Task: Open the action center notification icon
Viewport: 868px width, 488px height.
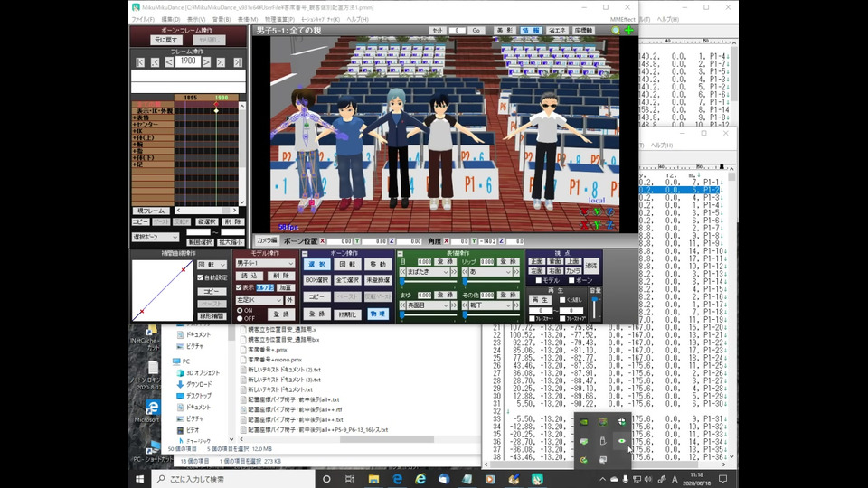Action: tap(722, 479)
